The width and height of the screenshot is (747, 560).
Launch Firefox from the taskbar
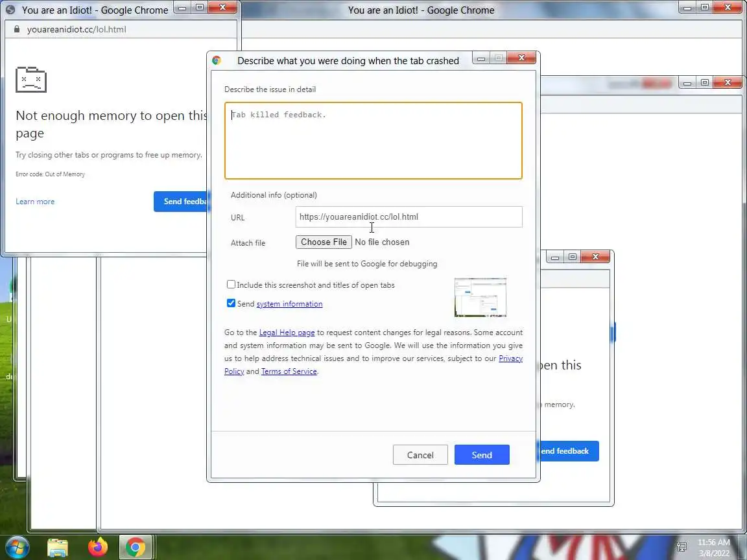tap(98, 548)
